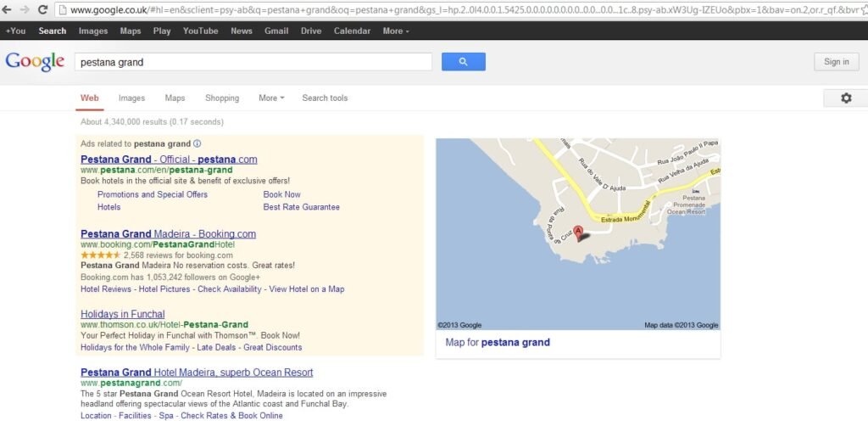Click the Sign in button
868x426 pixels.
(836, 62)
